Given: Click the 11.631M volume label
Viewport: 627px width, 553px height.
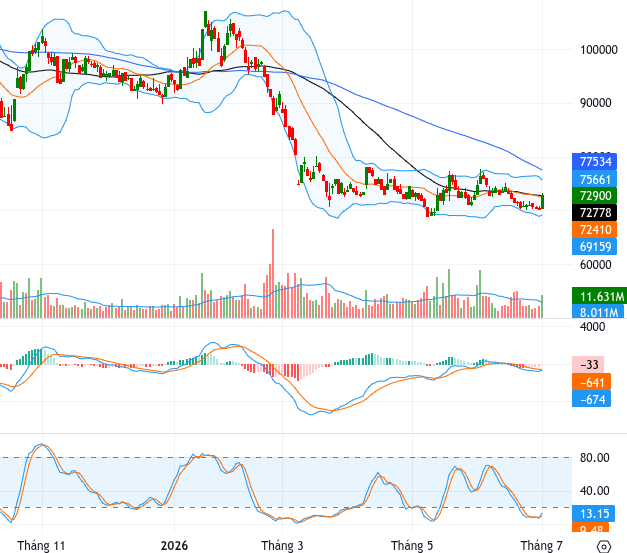Looking at the screenshot, I should click(599, 296).
